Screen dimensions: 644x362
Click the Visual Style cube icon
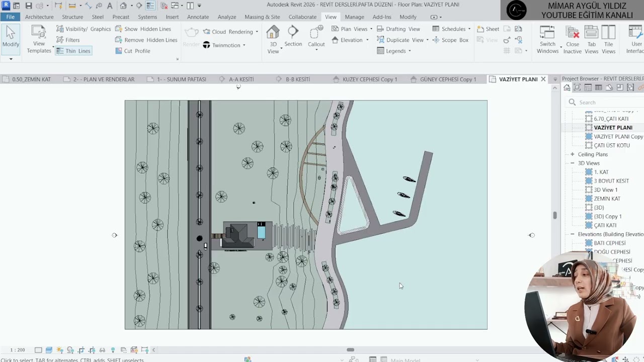pyautogui.click(x=49, y=350)
